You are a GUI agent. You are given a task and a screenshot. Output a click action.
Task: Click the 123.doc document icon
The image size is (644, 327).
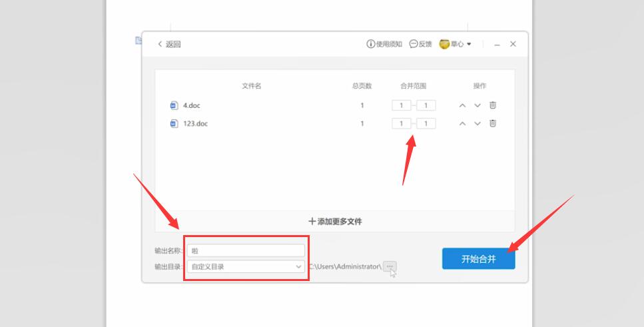pos(174,124)
